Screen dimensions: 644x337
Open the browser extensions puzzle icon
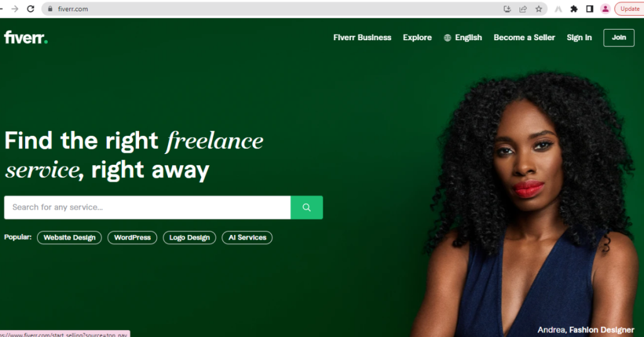574,9
